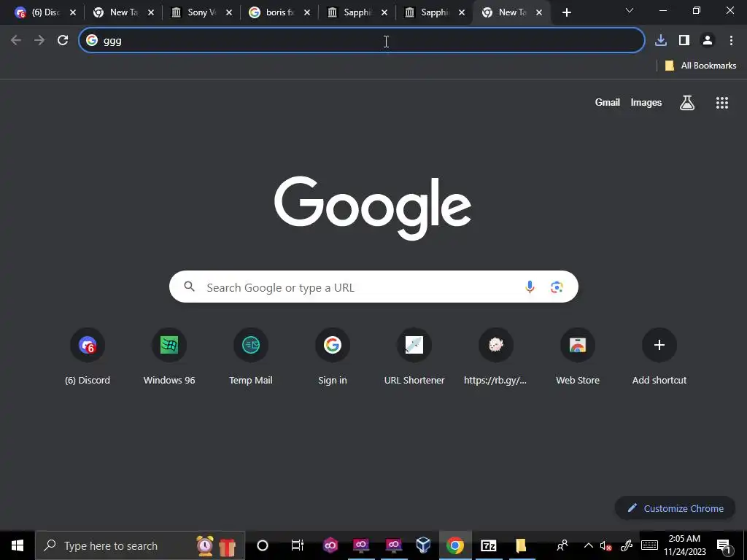Open the (6) Discord shortcut
The image size is (747, 560).
tap(88, 356)
